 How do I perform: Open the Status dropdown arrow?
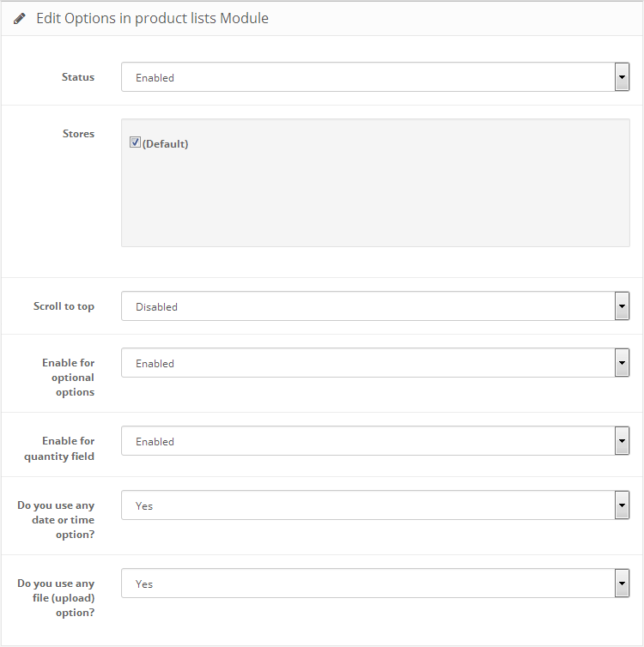coord(622,77)
